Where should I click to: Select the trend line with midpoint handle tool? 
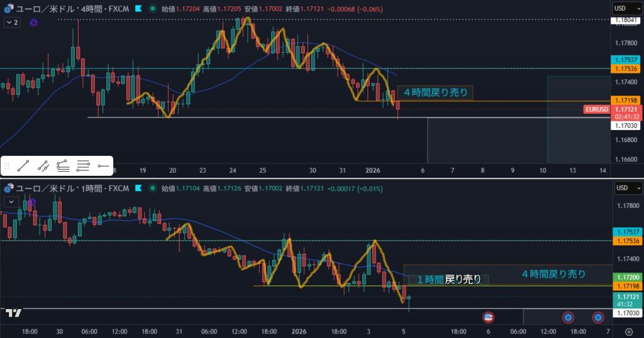[x=43, y=166]
